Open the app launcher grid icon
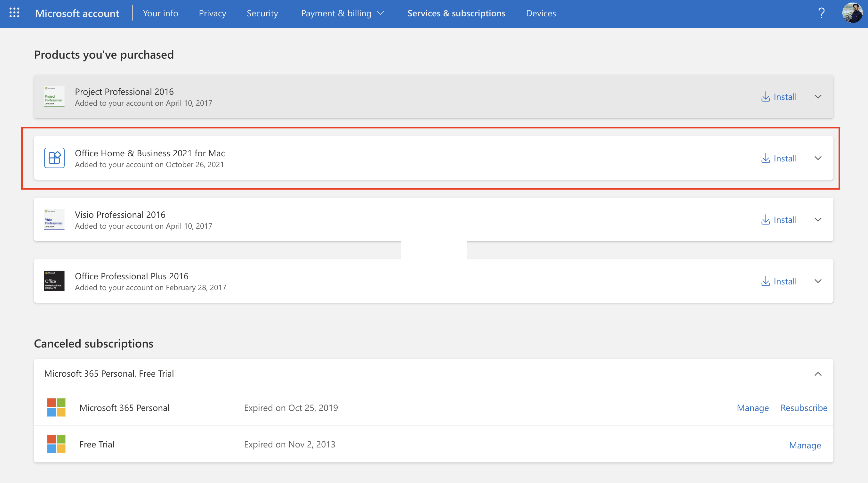 (x=14, y=13)
